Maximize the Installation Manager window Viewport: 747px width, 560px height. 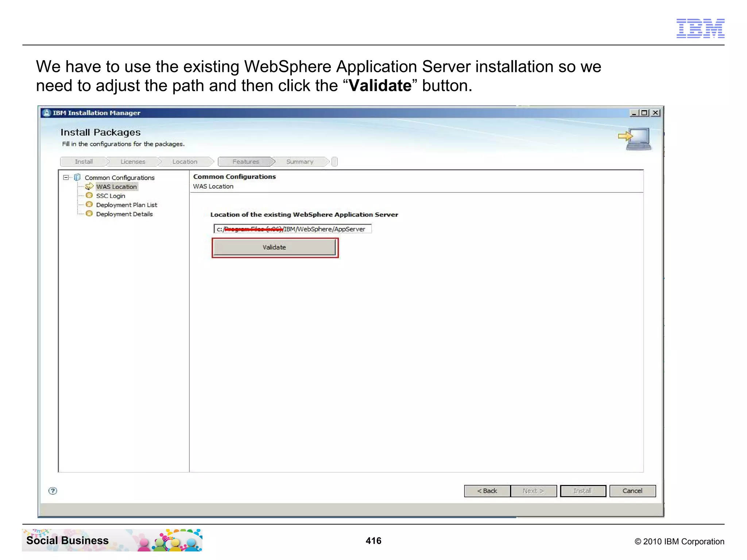click(x=645, y=113)
